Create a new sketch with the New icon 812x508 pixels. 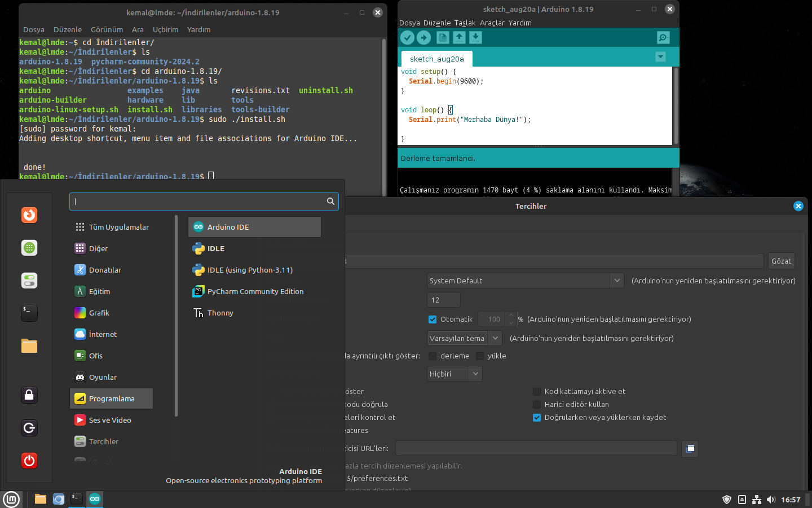pyautogui.click(x=443, y=37)
